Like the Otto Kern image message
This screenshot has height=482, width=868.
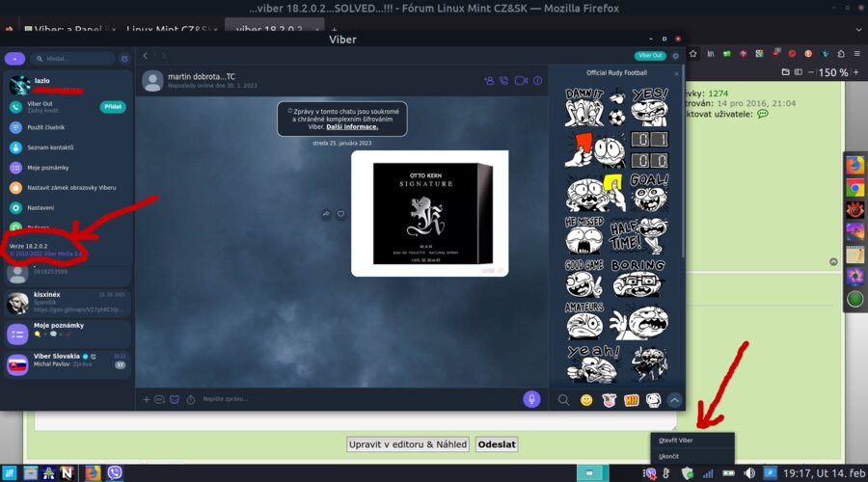(340, 214)
